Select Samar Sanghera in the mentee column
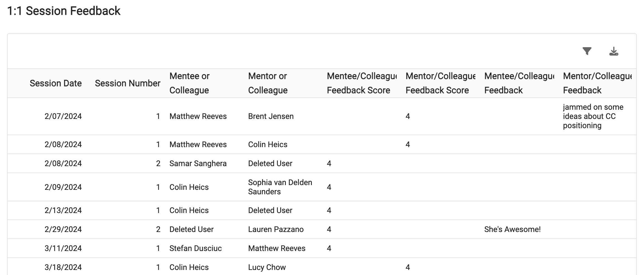 (x=198, y=164)
